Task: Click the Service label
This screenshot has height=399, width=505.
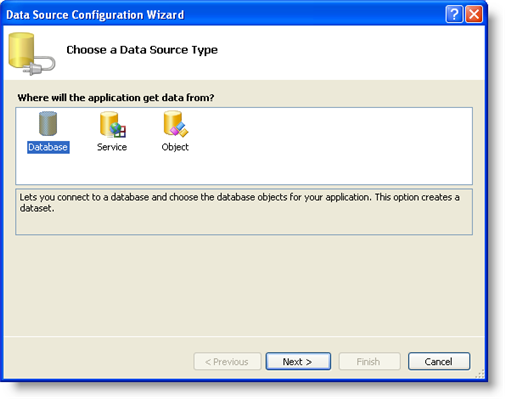Action: click(x=112, y=147)
